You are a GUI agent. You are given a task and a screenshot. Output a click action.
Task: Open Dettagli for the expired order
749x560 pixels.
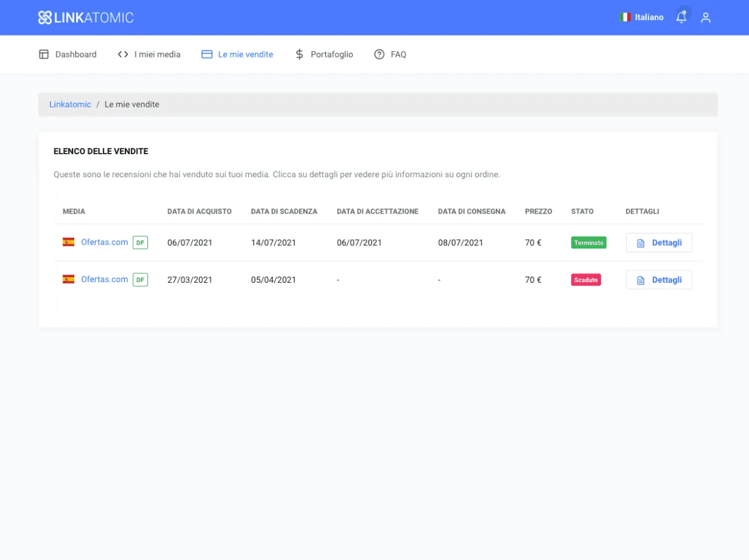click(659, 280)
